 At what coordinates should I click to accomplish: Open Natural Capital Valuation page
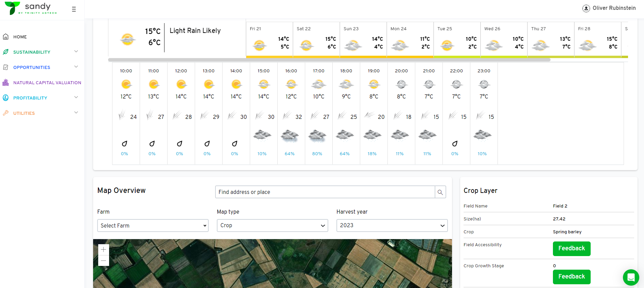(47, 83)
